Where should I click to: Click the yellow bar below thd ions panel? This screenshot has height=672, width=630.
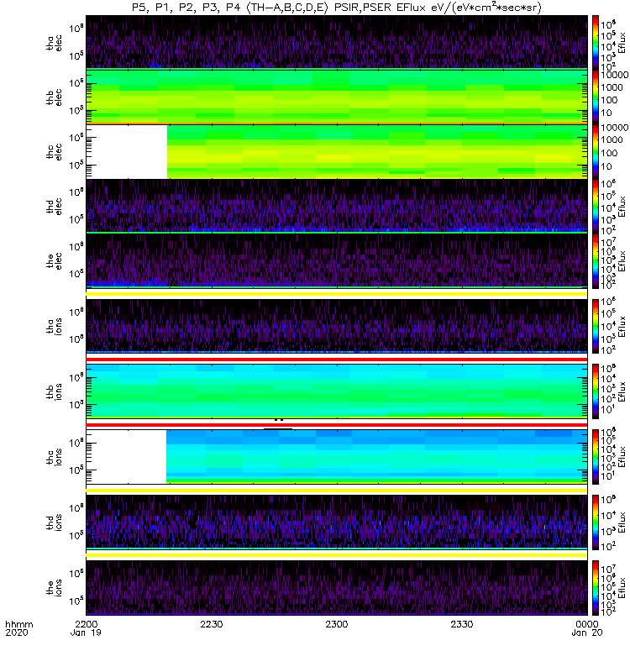click(x=337, y=555)
